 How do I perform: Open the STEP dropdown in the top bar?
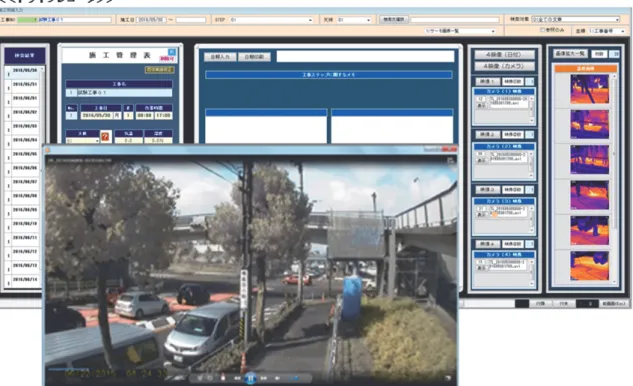pyautogui.click(x=271, y=20)
